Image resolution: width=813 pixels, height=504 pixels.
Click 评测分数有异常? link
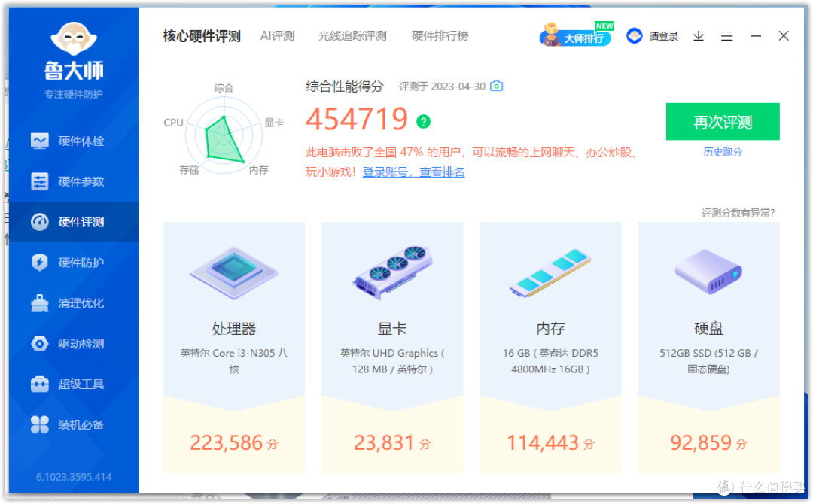pyautogui.click(x=738, y=213)
